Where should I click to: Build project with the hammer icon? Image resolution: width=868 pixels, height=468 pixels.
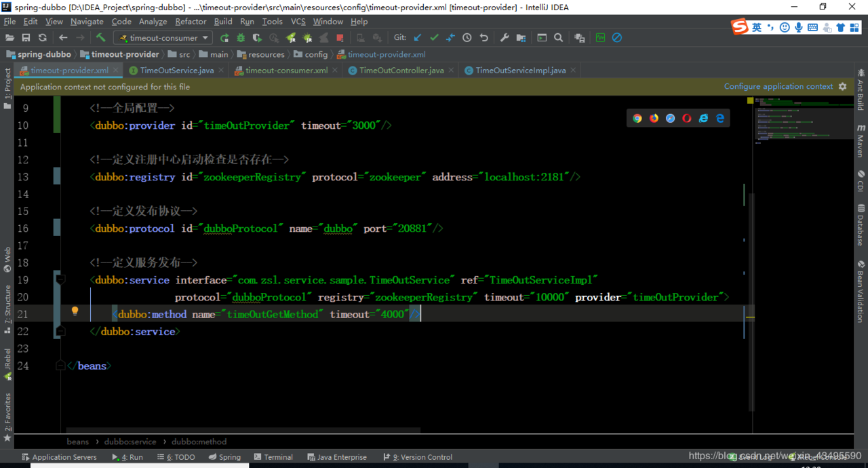pyautogui.click(x=100, y=38)
